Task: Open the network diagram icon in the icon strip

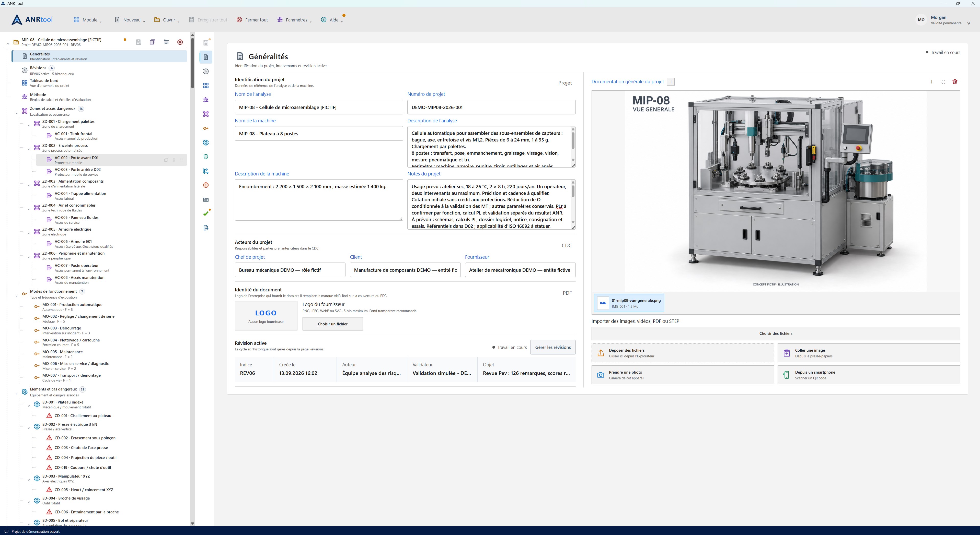Action: (206, 171)
